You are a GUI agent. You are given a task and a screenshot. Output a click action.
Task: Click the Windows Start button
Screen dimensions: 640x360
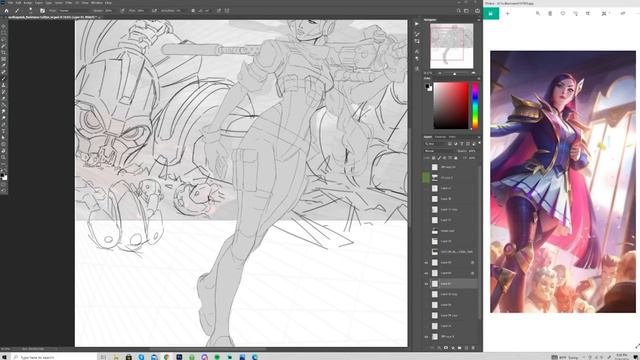pos(4,357)
